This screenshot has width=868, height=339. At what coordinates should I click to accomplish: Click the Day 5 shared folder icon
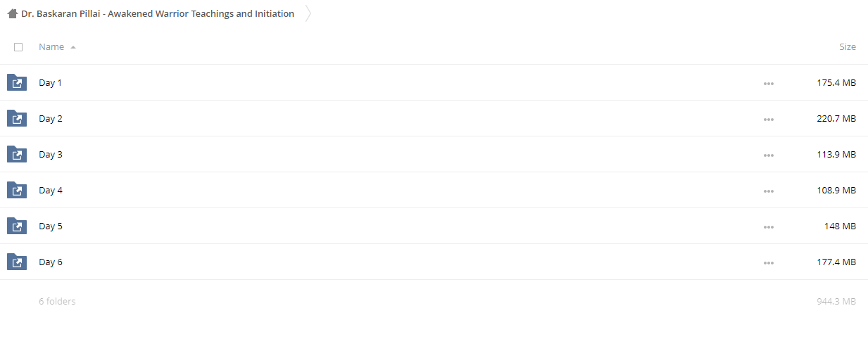(x=17, y=226)
